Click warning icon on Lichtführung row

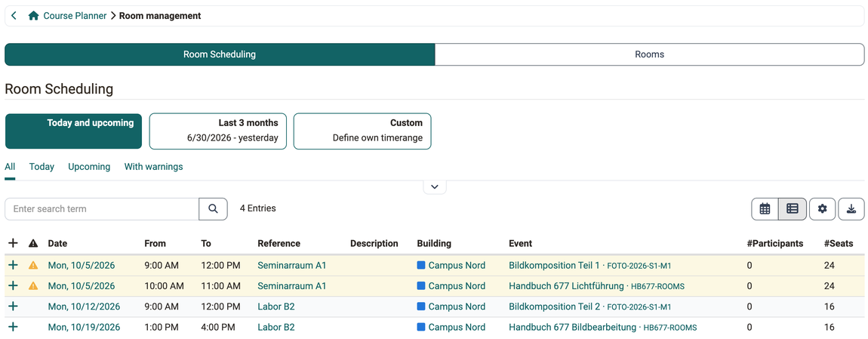click(33, 286)
